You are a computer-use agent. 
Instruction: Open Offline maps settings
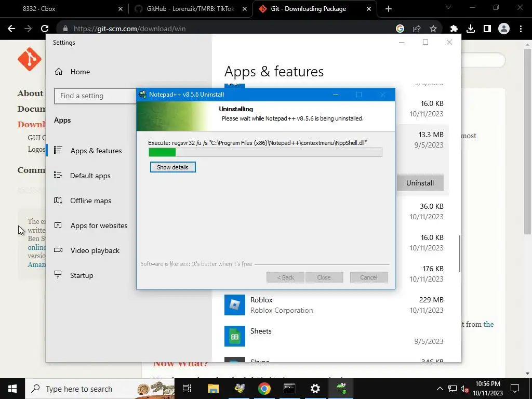[x=91, y=201]
